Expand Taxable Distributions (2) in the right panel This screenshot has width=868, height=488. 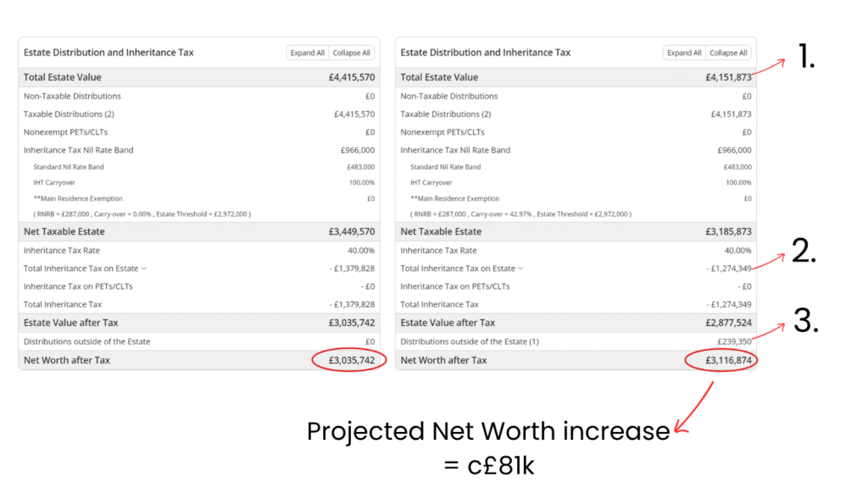point(447,114)
